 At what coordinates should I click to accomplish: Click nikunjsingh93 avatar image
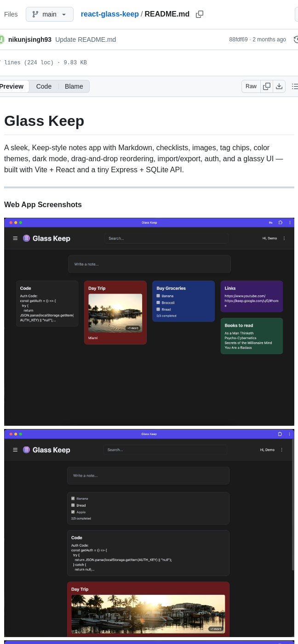(2, 40)
